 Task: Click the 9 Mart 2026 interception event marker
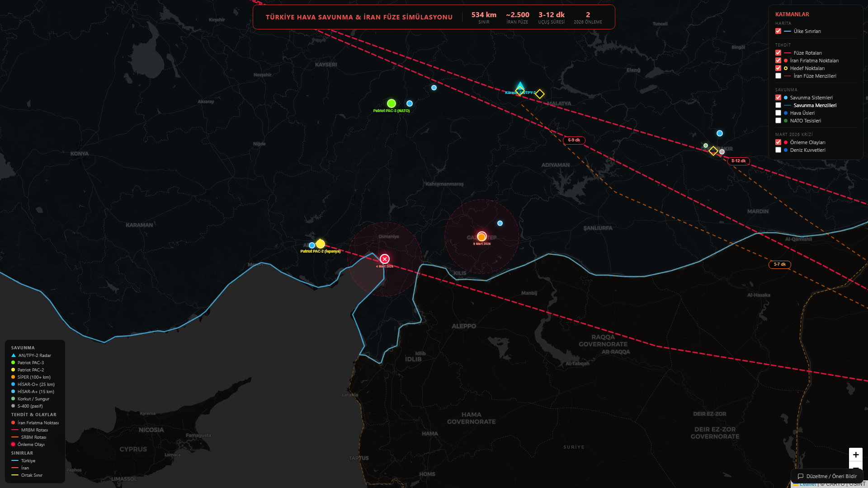click(x=482, y=237)
